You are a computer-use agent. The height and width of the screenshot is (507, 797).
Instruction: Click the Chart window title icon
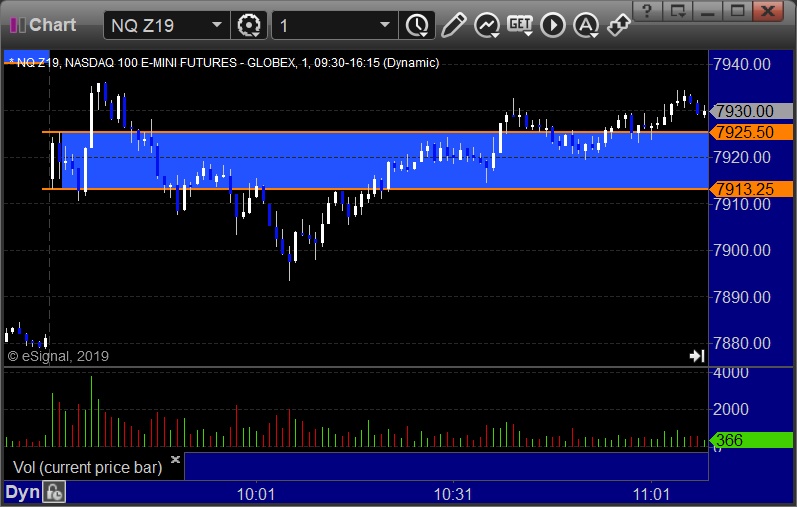[x=18, y=25]
